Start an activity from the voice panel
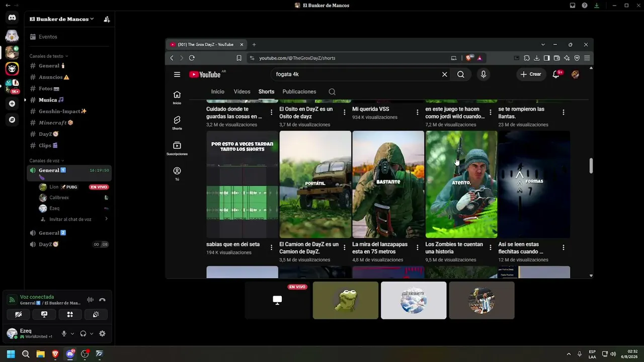The height and width of the screenshot is (362, 644). (70, 314)
